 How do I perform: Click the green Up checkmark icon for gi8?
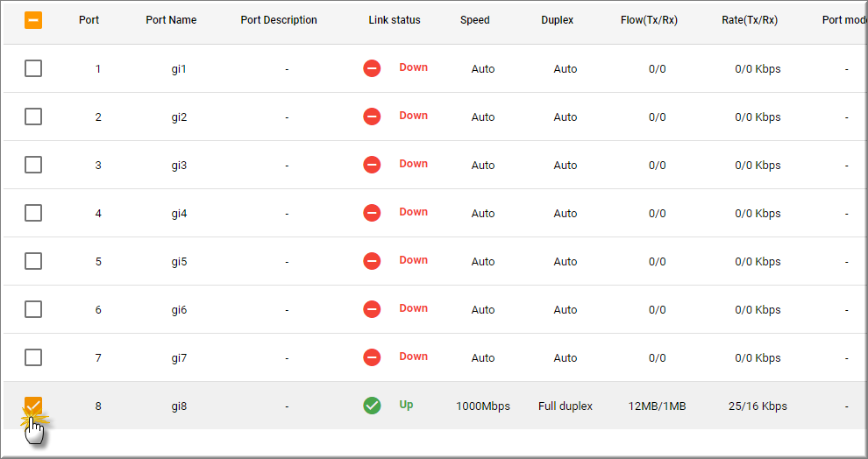tap(372, 406)
